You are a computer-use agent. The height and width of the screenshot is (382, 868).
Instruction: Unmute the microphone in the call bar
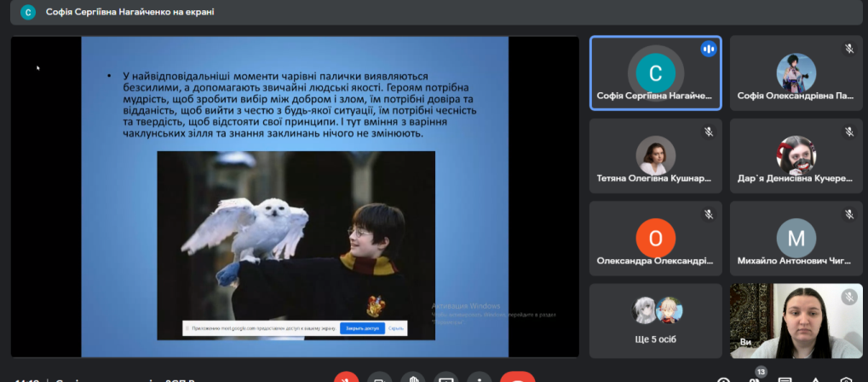pos(346,379)
